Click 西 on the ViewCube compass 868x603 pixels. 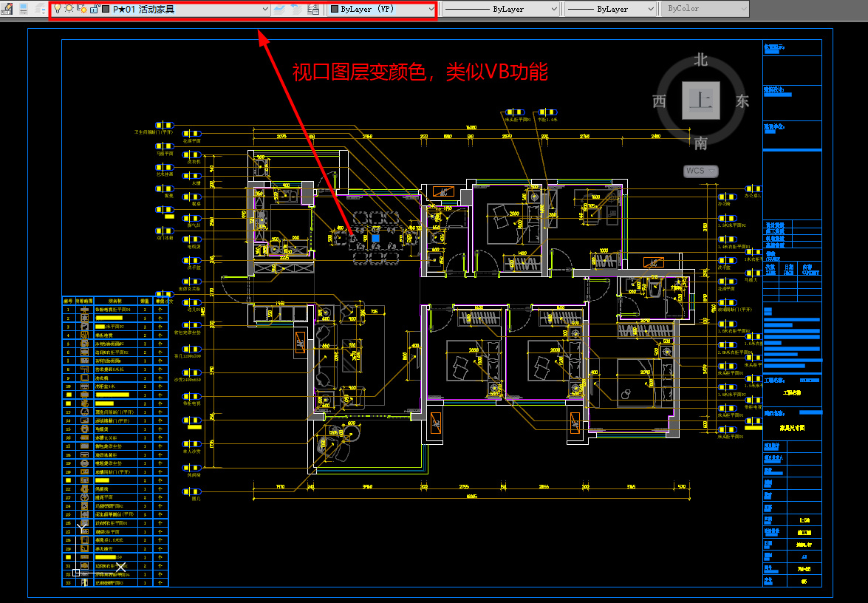pos(659,101)
